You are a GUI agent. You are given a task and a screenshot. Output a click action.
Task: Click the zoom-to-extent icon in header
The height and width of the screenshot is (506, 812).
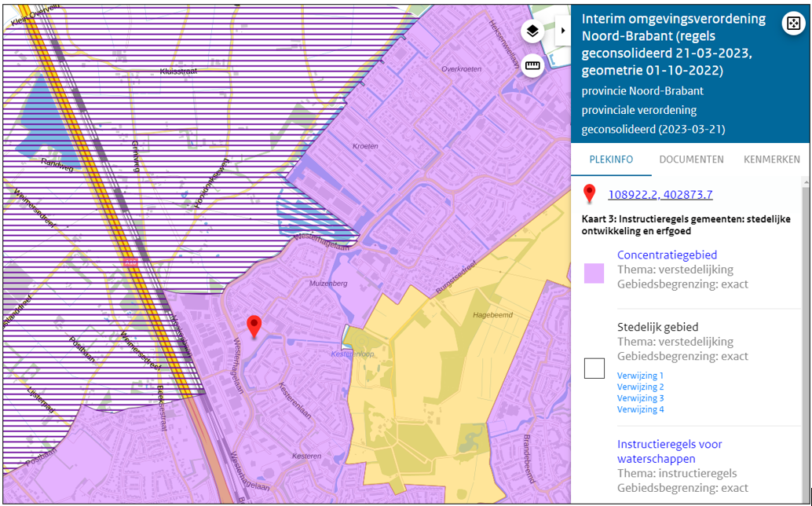point(792,24)
